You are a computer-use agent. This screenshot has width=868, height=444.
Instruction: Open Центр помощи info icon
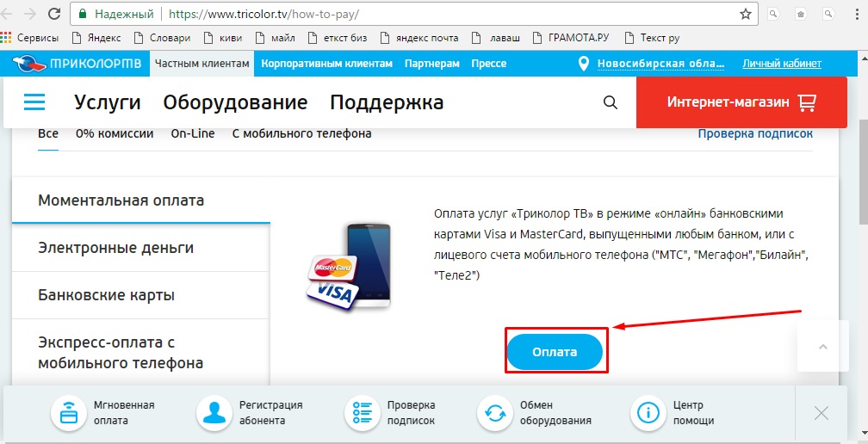647,413
